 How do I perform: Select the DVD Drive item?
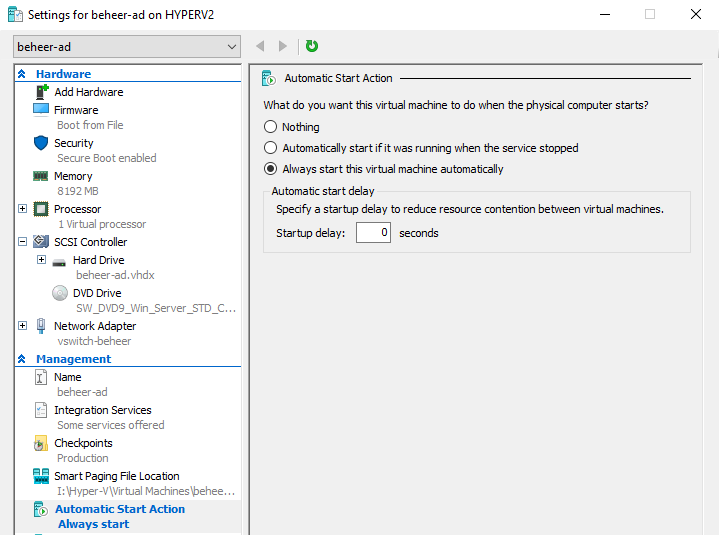click(97, 293)
